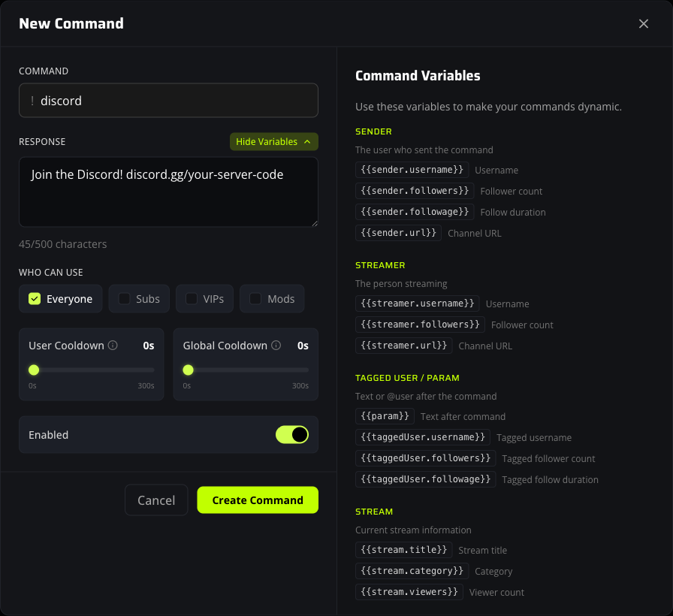Click the command name input field

click(168, 101)
